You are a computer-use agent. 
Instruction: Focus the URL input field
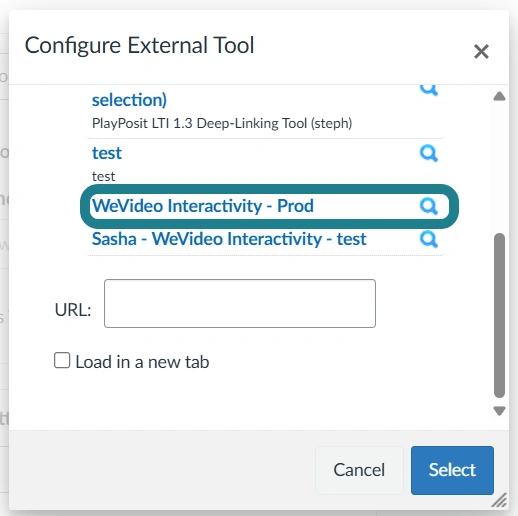pos(240,303)
